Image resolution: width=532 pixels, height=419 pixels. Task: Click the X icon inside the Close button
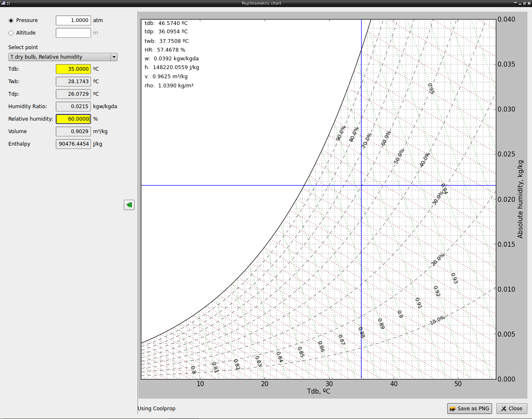504,409
